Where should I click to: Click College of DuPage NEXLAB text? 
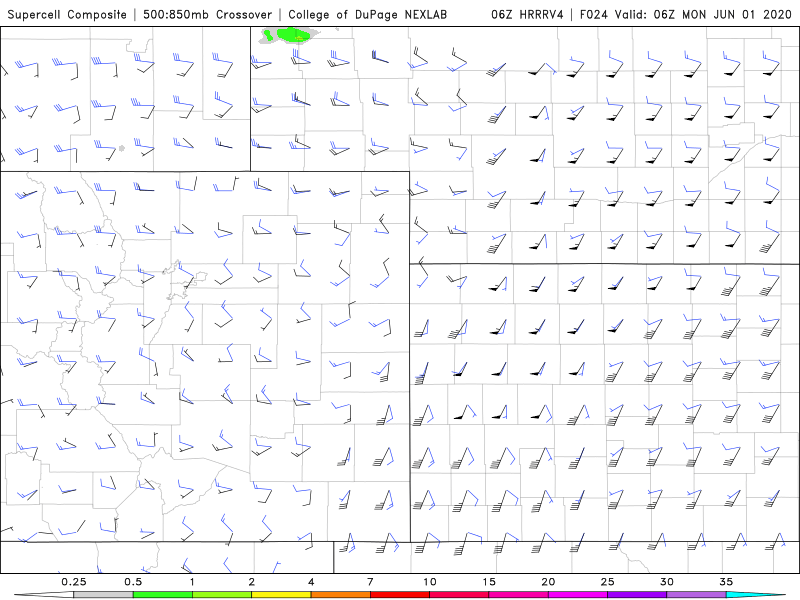(x=367, y=15)
